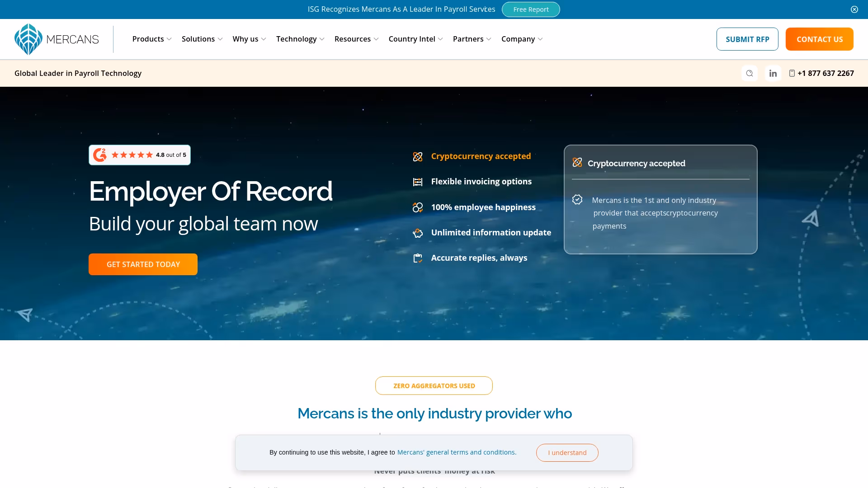Open the Country Intel dropdown
The width and height of the screenshot is (868, 488).
click(415, 39)
